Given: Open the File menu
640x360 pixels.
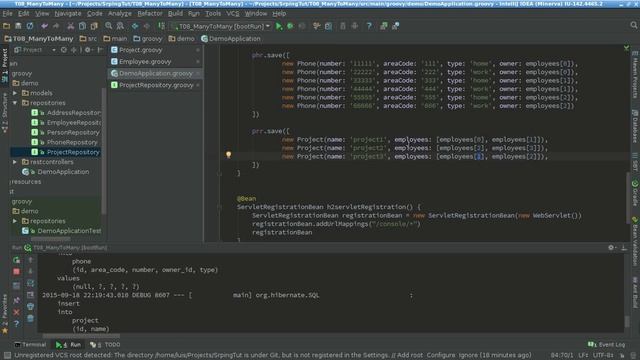Looking at the screenshot, I should pos(7,13).
